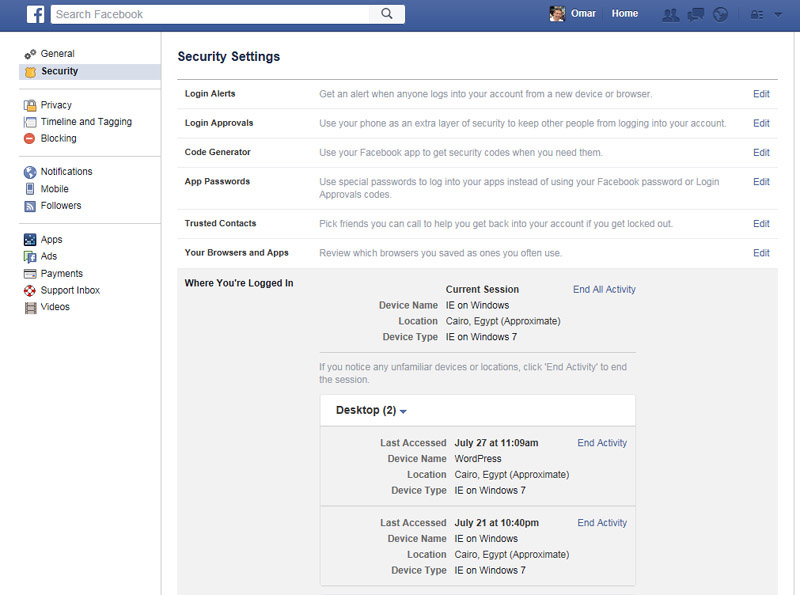Image resolution: width=800 pixels, height=595 pixels.
Task: Edit the Trusted Contacts setting
Action: tap(761, 224)
